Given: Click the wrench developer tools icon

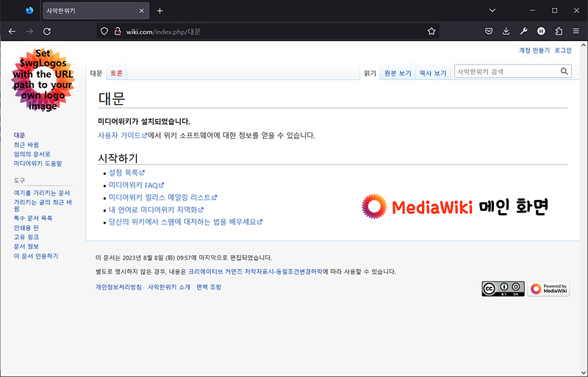Looking at the screenshot, I should click(x=523, y=32).
